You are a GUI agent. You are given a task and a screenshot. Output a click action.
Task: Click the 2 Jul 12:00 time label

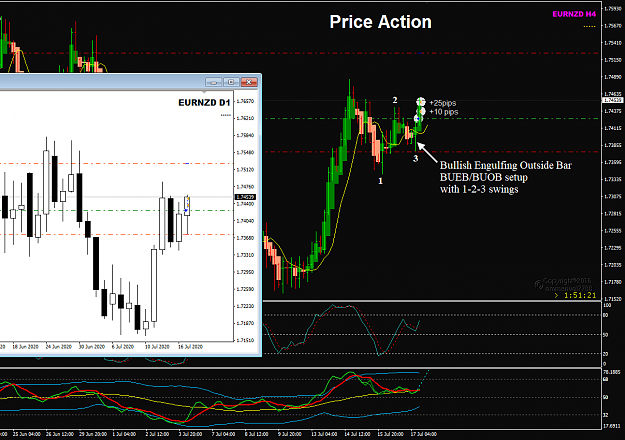(x=157, y=434)
